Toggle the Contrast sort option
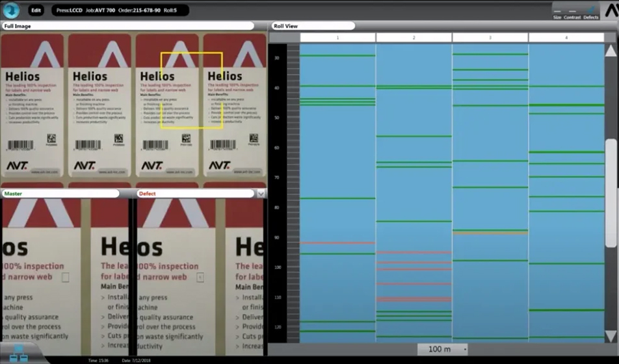 (572, 12)
